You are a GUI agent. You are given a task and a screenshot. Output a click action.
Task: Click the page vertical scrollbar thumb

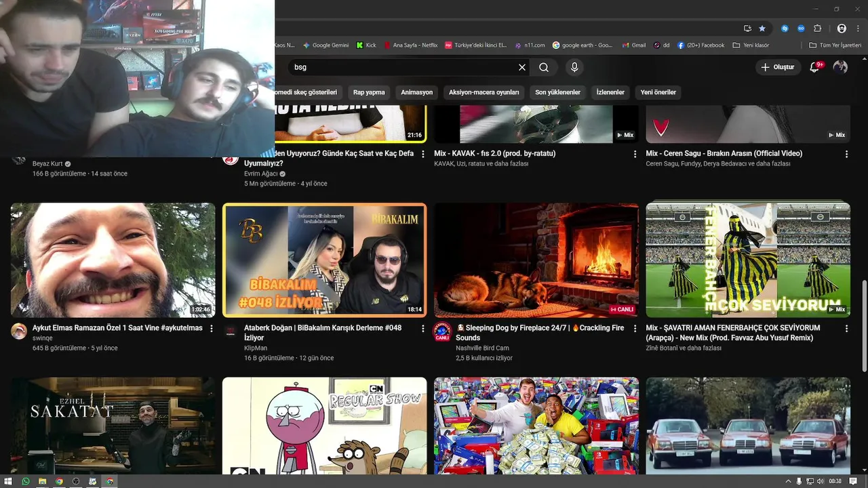point(864,325)
